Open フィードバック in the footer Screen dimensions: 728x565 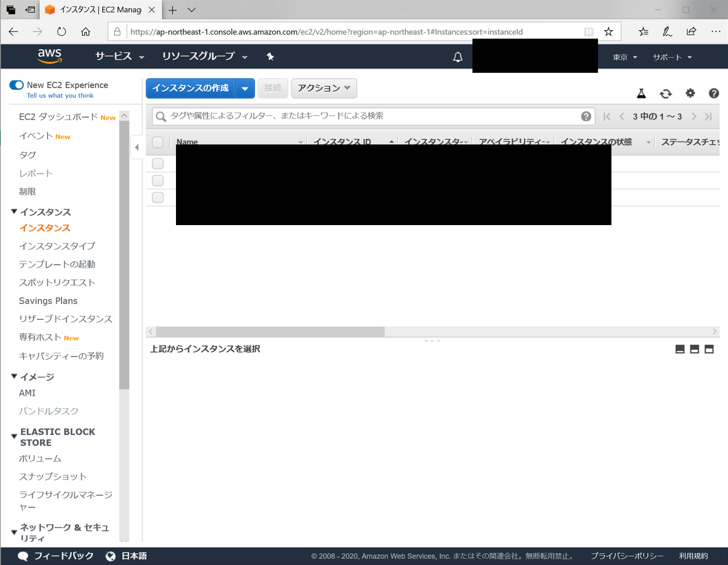coord(56,556)
